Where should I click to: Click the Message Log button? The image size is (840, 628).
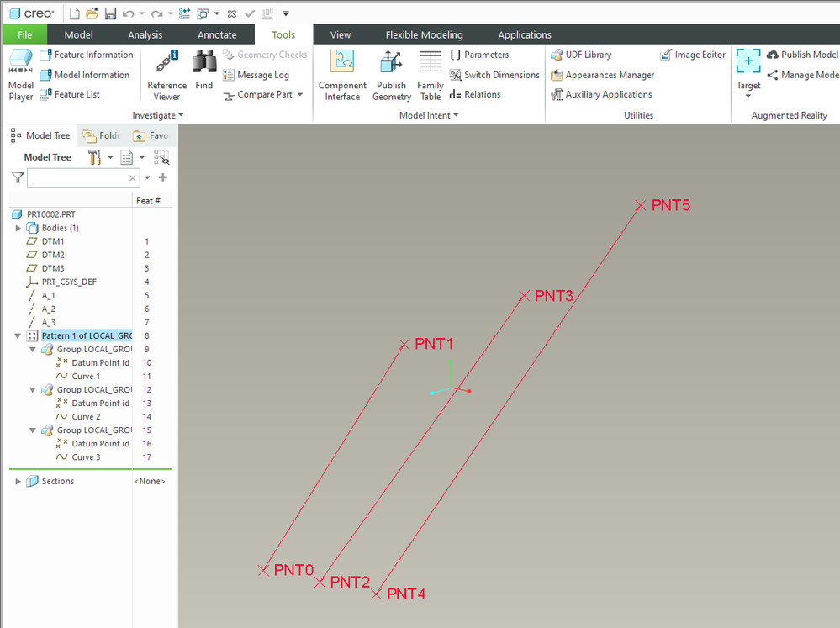coord(256,75)
